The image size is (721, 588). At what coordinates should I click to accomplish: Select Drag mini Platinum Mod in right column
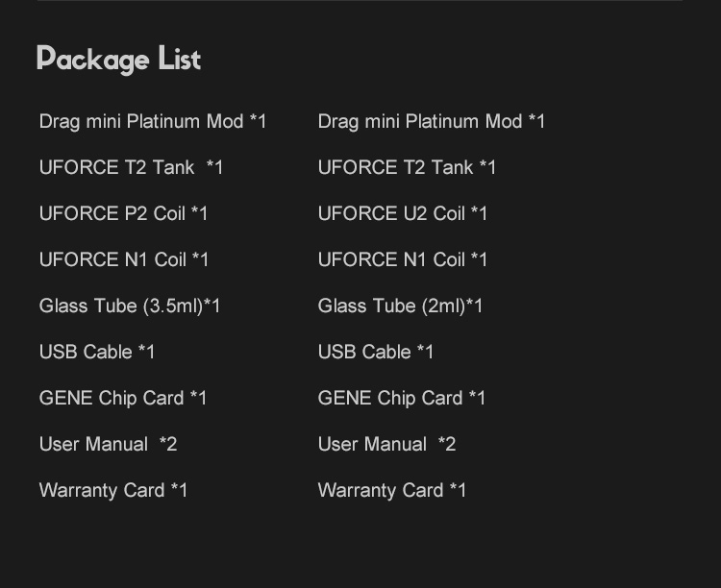pos(431,122)
